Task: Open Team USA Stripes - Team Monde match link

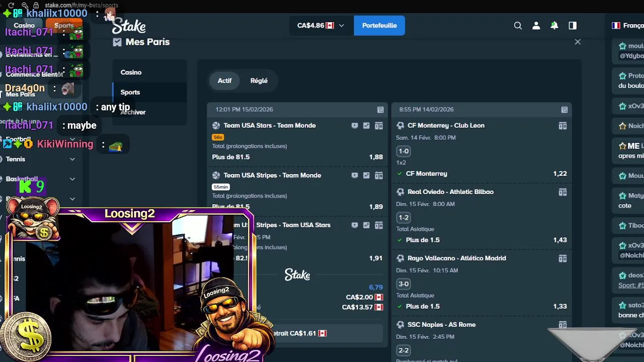Action: [272, 175]
